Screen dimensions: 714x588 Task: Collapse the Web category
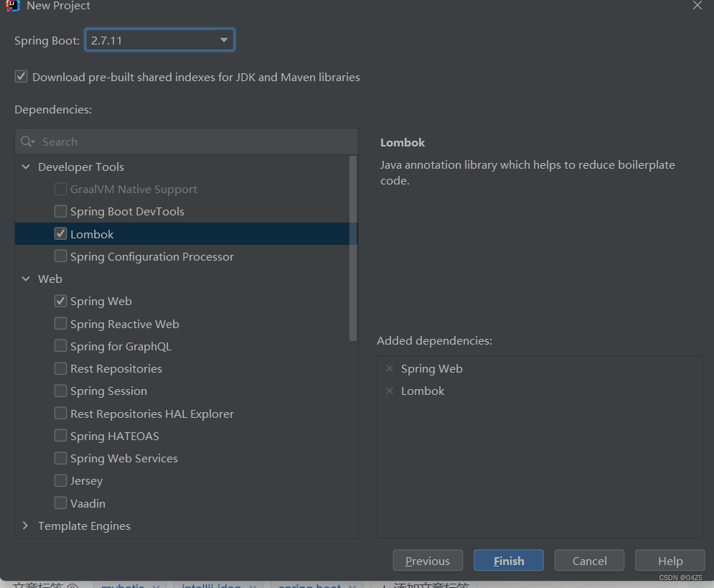[25, 279]
